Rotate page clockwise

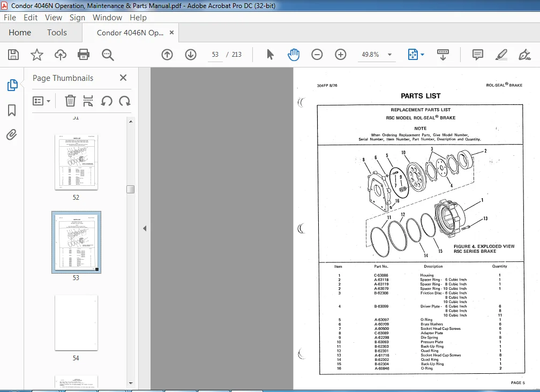pos(125,101)
